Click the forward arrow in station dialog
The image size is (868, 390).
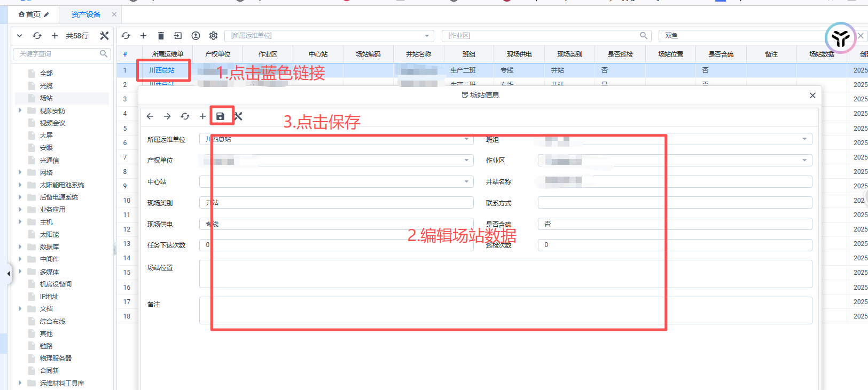pos(167,116)
